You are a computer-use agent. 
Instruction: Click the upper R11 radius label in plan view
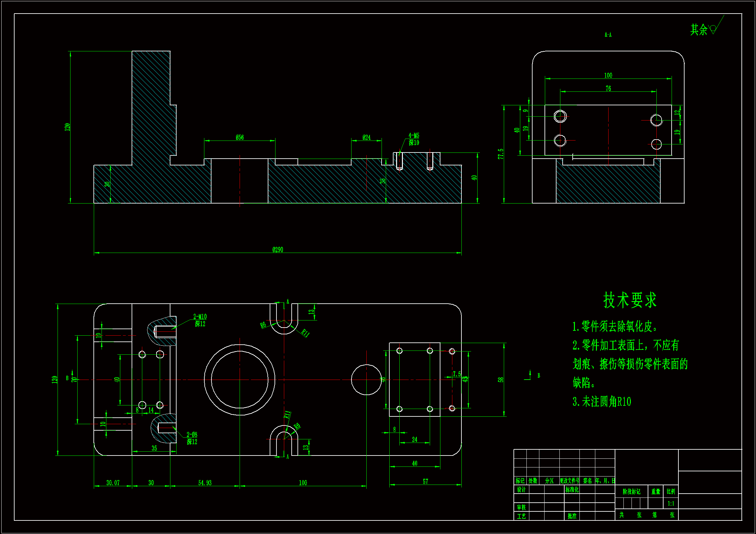pos(305,333)
